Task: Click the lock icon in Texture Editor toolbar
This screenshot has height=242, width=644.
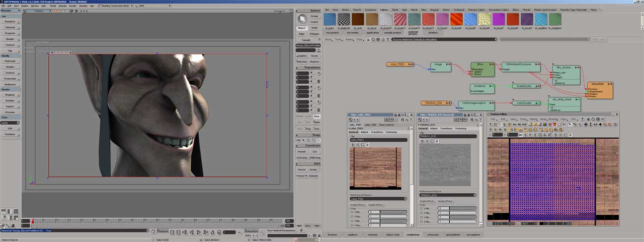Action: click(x=588, y=119)
